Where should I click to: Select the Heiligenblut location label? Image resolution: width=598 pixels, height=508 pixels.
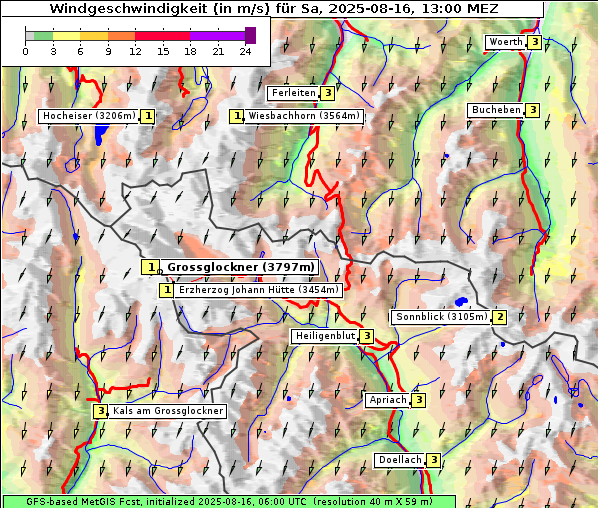pyautogui.click(x=325, y=336)
